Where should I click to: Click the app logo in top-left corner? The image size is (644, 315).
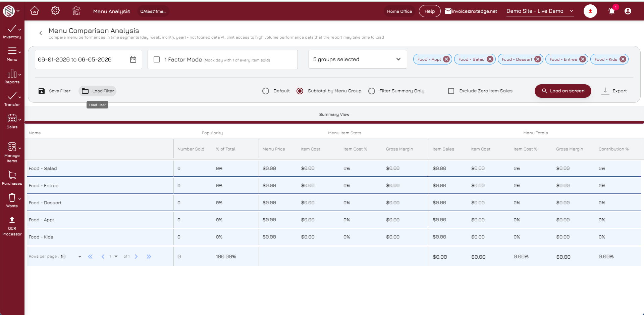click(x=9, y=11)
